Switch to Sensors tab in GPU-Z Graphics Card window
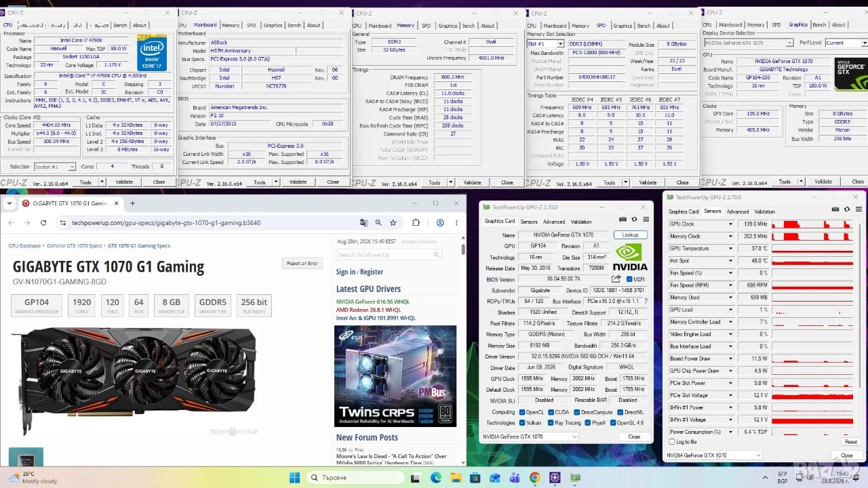 529,222
